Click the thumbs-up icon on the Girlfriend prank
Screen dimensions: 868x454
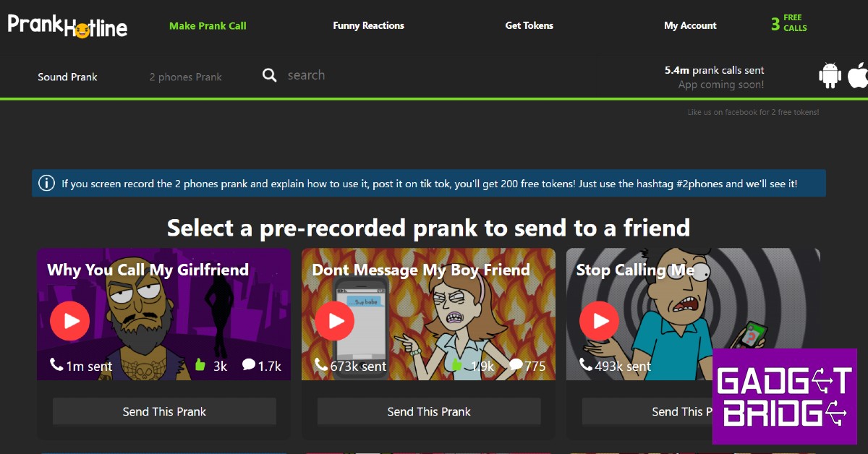coord(200,365)
